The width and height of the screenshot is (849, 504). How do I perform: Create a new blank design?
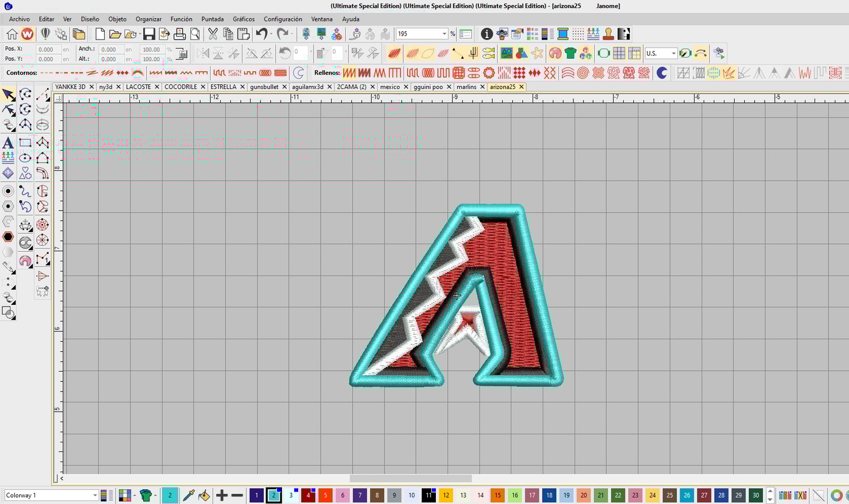tap(100, 34)
